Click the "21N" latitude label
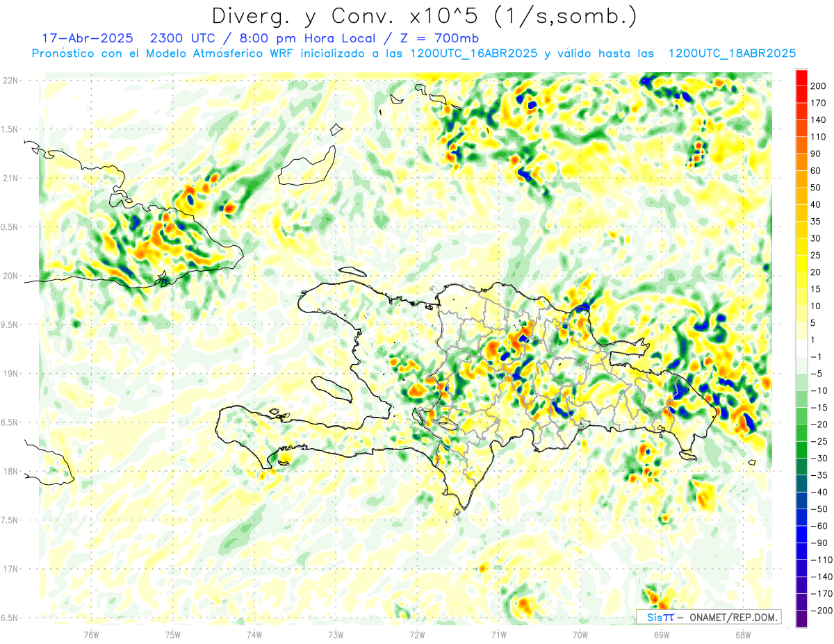This screenshot has height=644, width=834. click(x=12, y=178)
